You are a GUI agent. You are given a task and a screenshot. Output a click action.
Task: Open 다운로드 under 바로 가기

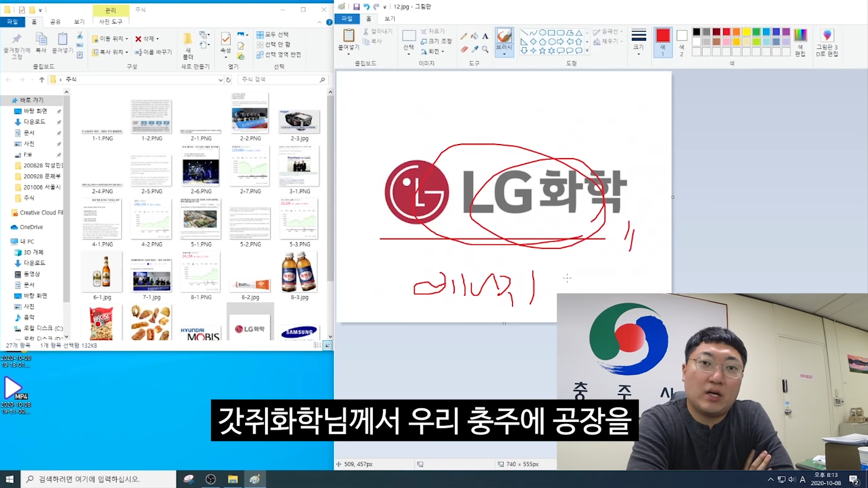(34, 122)
